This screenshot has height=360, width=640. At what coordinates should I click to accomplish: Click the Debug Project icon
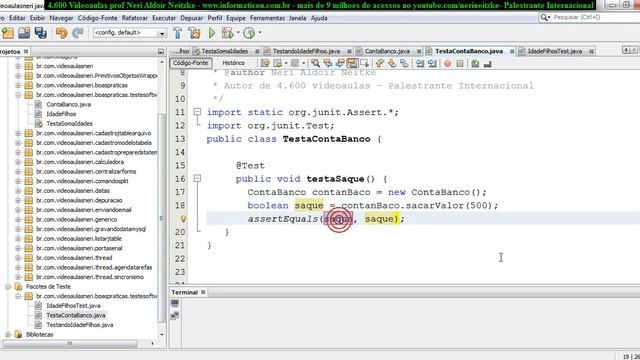pyautogui.click(x=227, y=33)
